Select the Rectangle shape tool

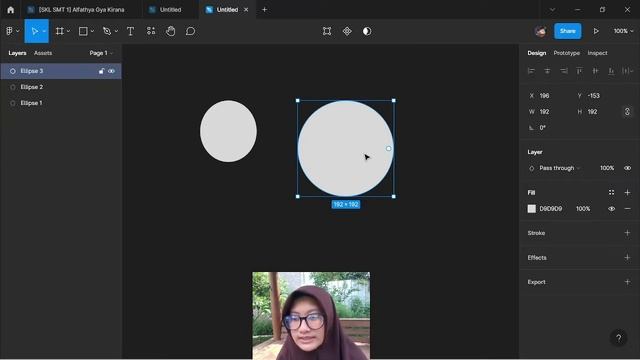coord(83,31)
